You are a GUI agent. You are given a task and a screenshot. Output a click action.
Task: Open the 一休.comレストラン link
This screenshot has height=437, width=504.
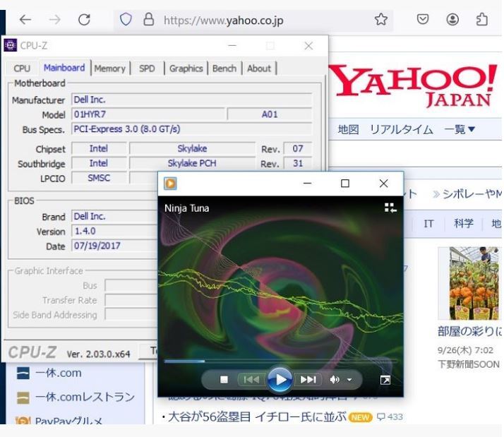click(x=85, y=397)
